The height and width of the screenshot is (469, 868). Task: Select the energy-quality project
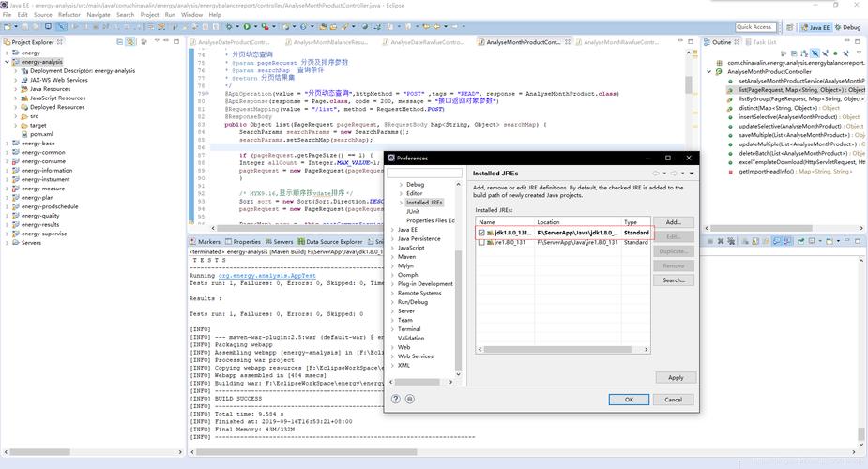click(40, 216)
